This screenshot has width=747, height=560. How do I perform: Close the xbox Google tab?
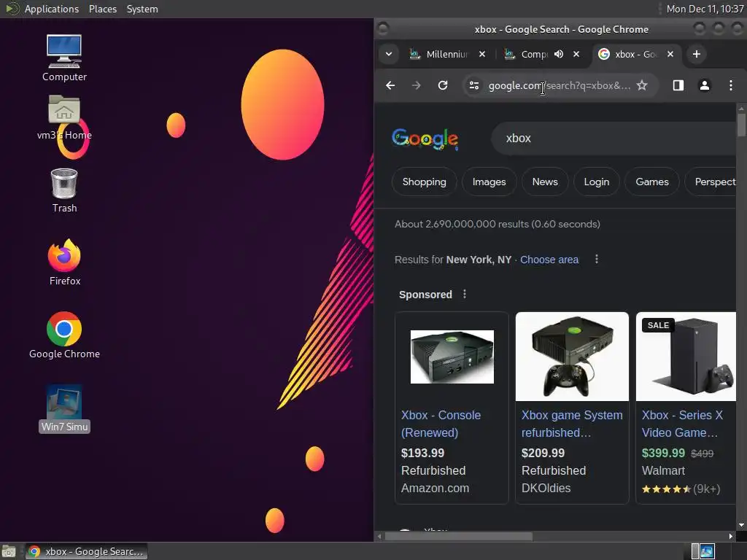click(x=670, y=54)
